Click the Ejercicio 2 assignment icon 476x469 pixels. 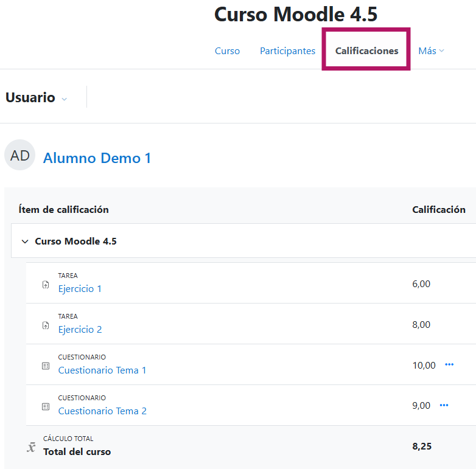46,325
